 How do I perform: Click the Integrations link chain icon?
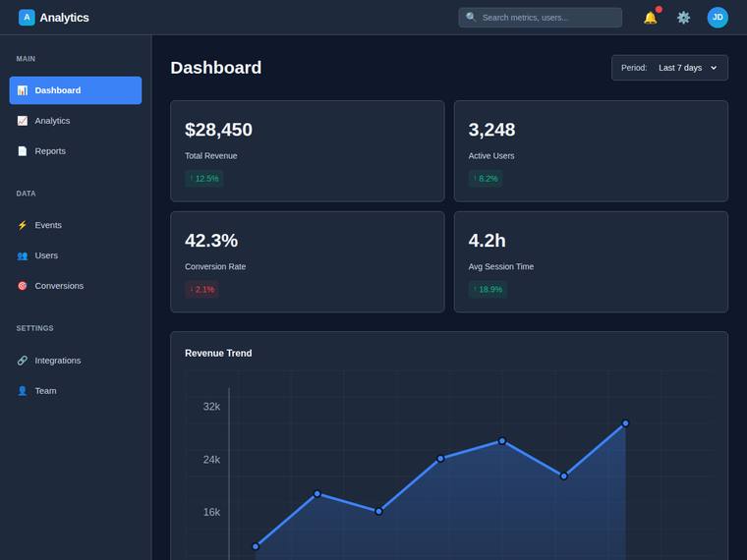(x=23, y=361)
